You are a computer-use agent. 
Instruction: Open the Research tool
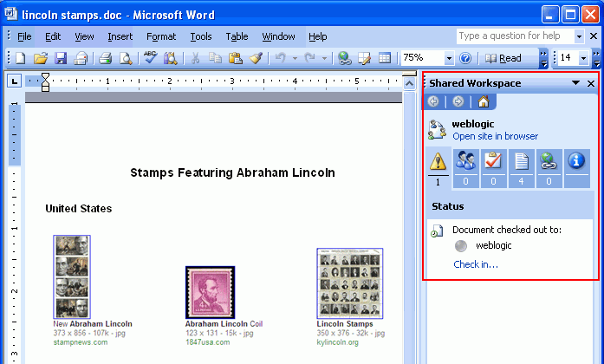coord(170,59)
